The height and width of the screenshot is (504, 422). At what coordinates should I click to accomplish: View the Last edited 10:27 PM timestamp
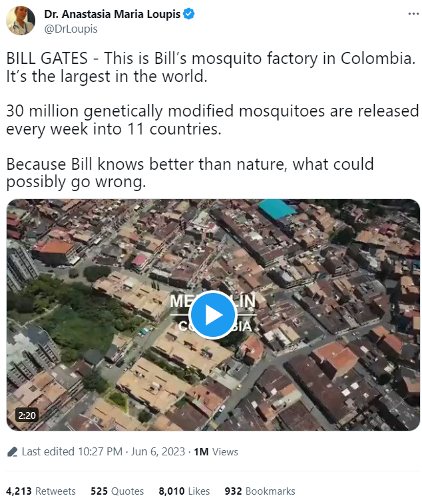(x=73, y=451)
